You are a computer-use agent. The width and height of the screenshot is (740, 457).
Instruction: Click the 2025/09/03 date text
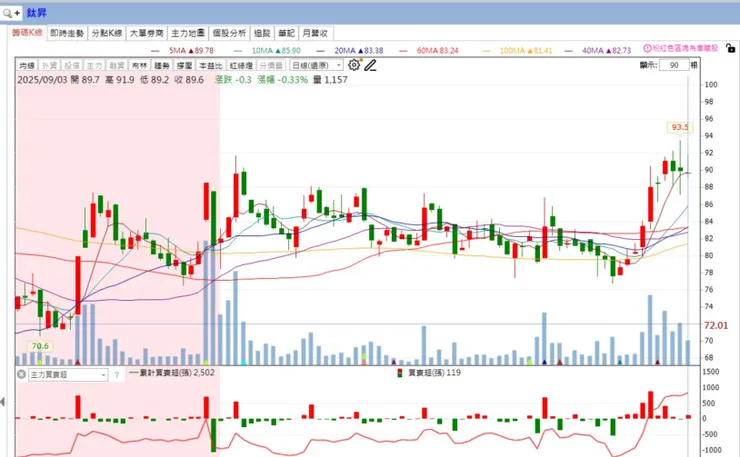42,80
